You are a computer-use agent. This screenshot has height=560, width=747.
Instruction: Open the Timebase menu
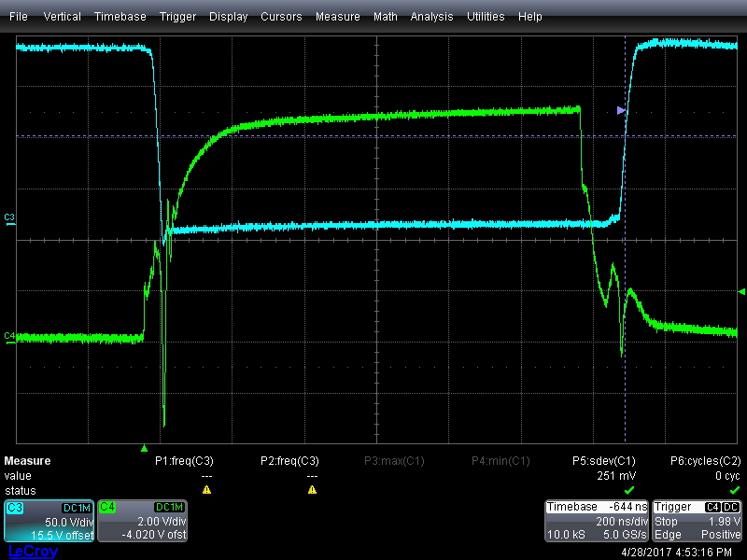[x=120, y=17]
